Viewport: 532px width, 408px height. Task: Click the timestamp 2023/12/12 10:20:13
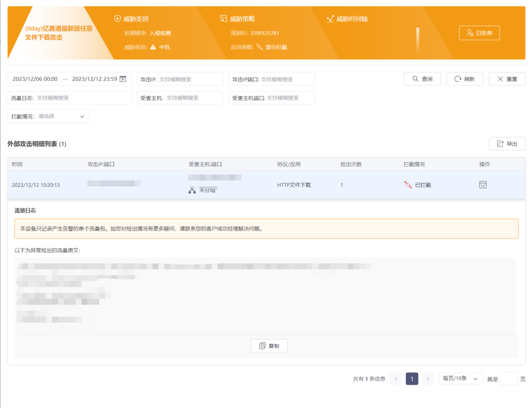(x=35, y=185)
